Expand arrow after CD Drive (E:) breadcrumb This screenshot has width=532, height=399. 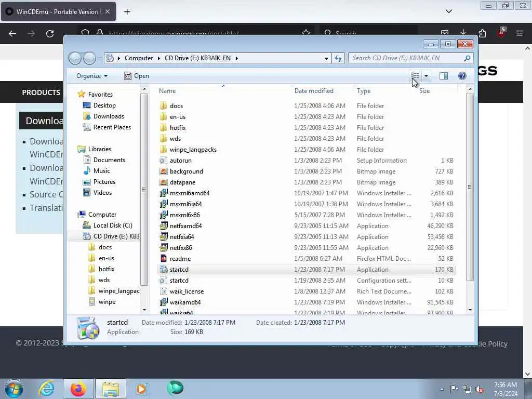237,58
